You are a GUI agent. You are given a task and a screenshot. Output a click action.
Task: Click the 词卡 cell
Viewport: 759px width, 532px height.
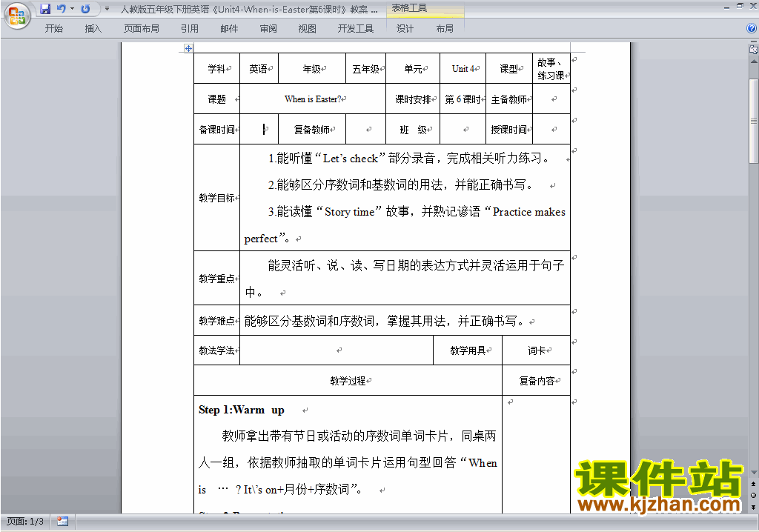[537, 350]
